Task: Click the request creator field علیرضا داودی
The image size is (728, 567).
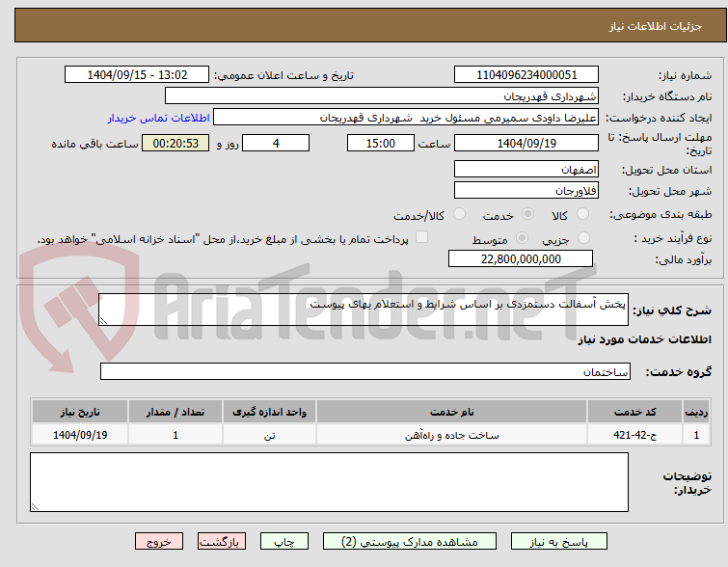Action: coord(406,118)
